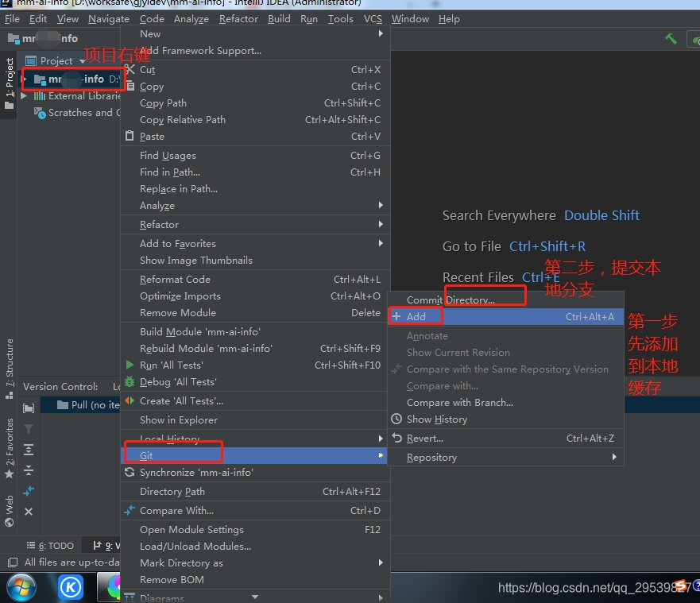Select Load/Unload Modules...
This screenshot has width=700, height=603.
tap(253, 546)
